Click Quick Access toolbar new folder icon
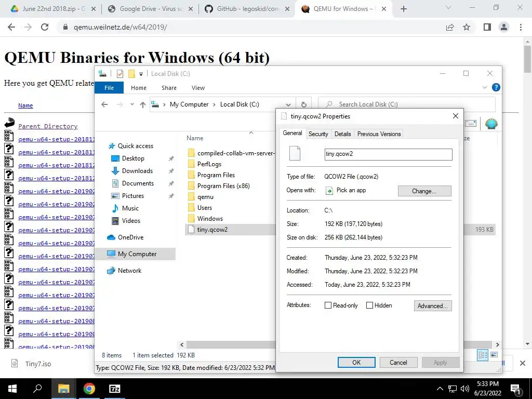The width and height of the screenshot is (532, 399). [131, 74]
